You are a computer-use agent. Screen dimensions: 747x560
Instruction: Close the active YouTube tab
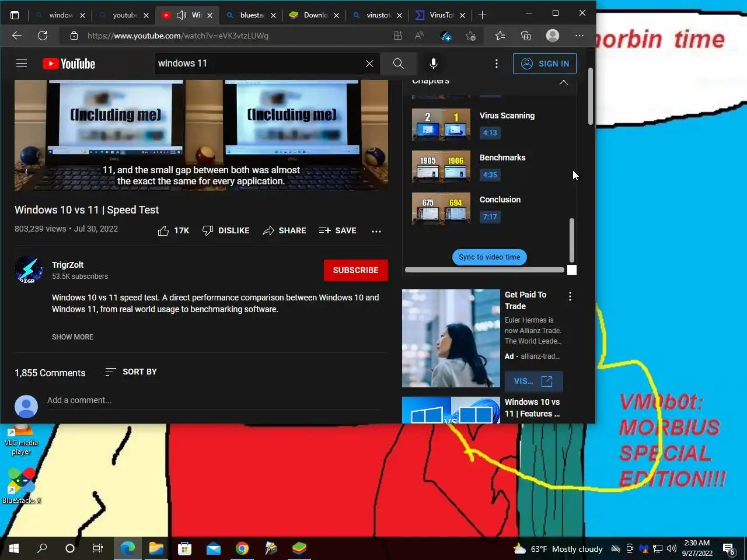[210, 15]
